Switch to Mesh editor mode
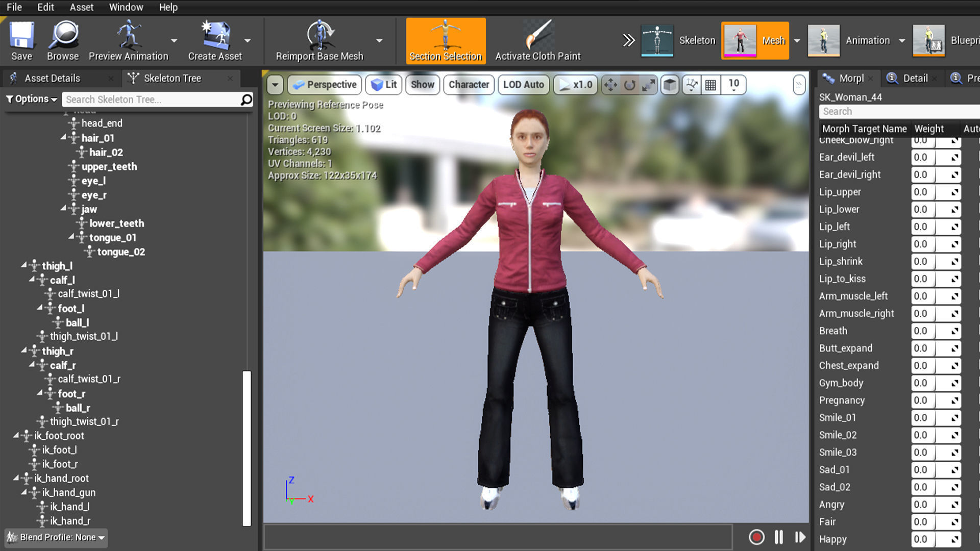Viewport: 980px width, 551px height. (755, 40)
